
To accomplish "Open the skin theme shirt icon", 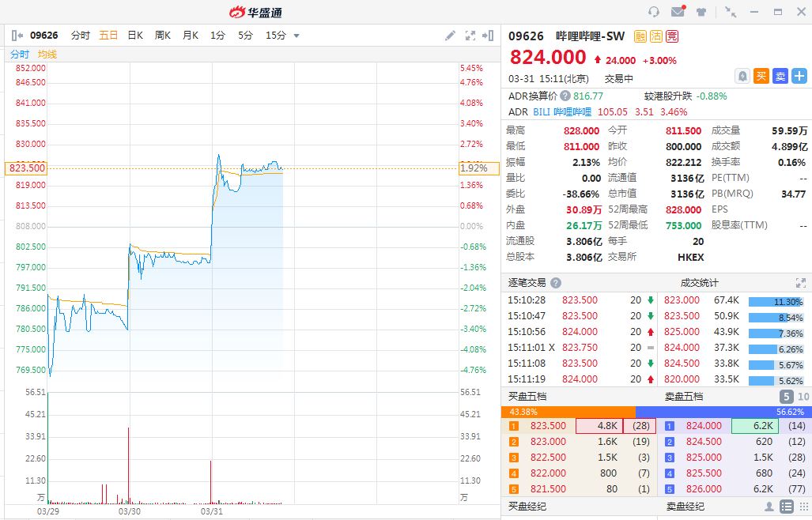I will coord(701,12).
